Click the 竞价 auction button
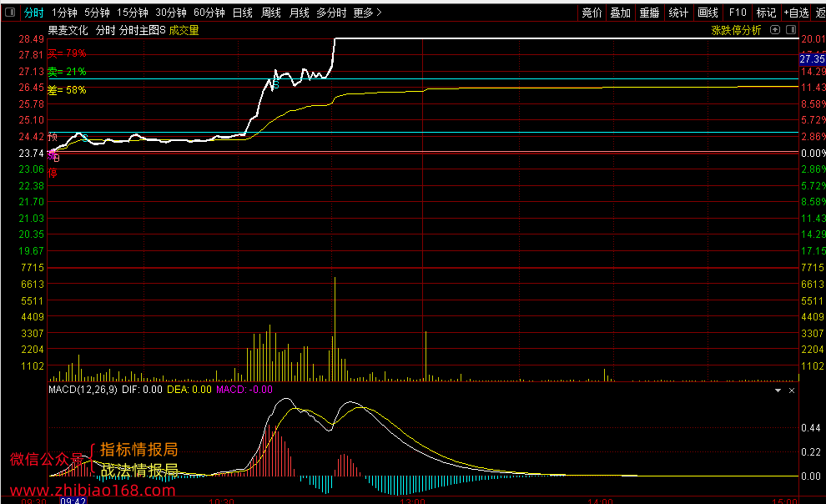 [x=592, y=13]
